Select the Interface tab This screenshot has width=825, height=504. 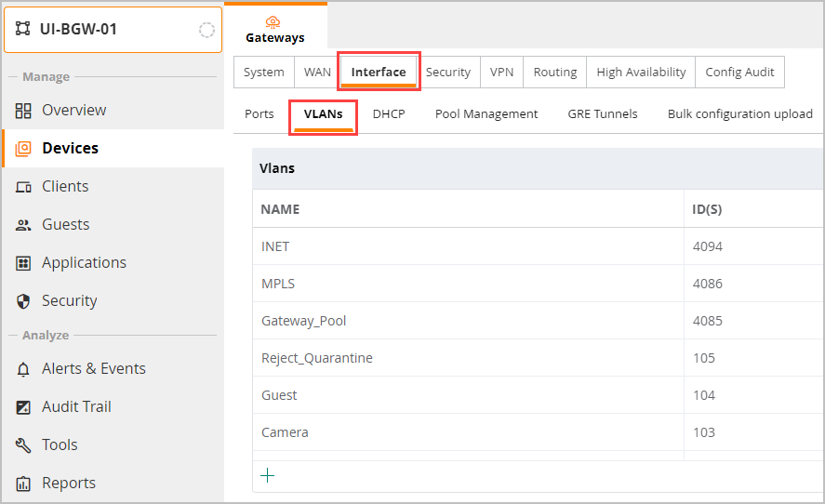379,73
